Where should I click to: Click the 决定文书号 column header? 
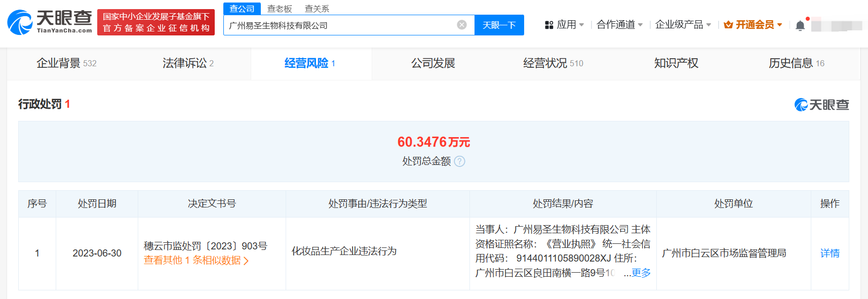[212, 204]
